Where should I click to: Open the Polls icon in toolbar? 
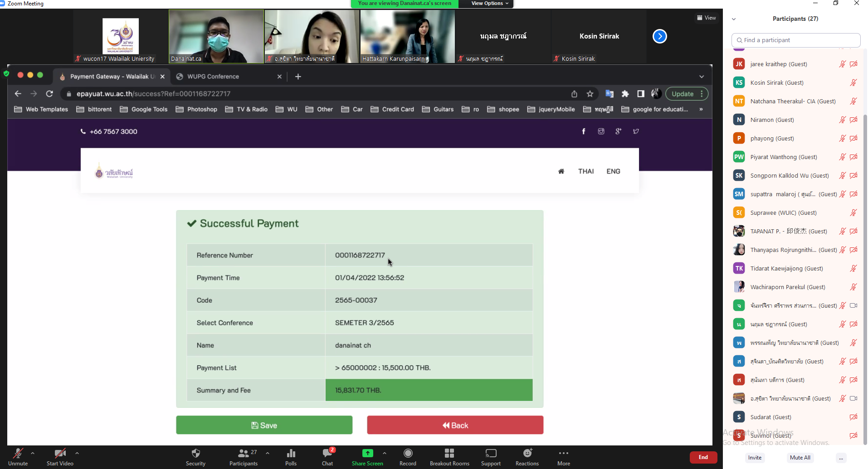coord(291,454)
